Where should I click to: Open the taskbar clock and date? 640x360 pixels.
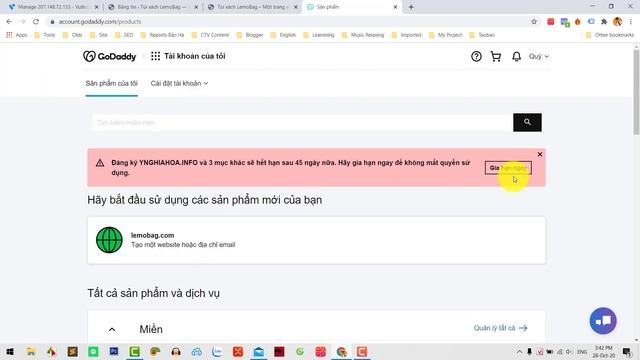[x=604, y=351]
